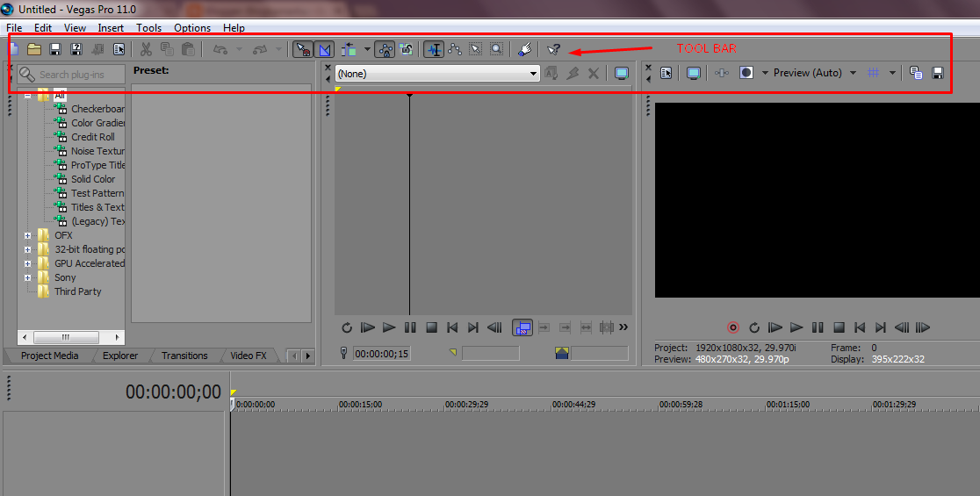Show Trimmer on external monitor
This screenshot has height=496, width=980.
pyautogui.click(x=621, y=73)
